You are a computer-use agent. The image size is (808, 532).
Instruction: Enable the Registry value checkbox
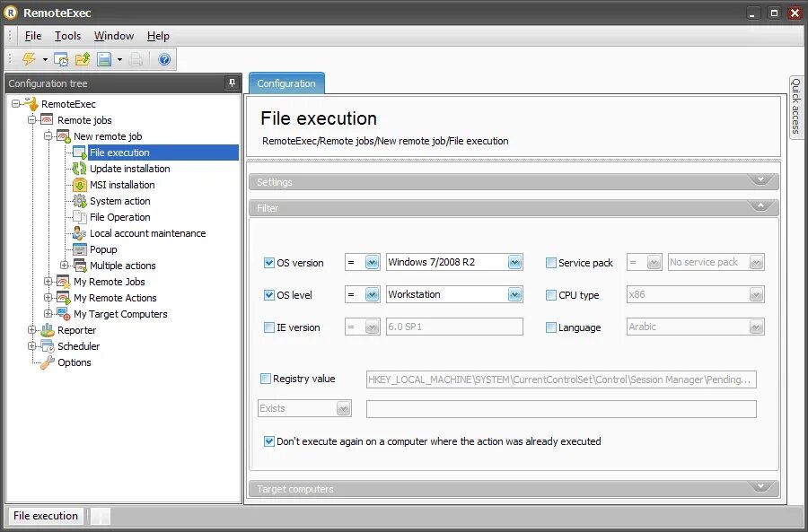pos(266,379)
